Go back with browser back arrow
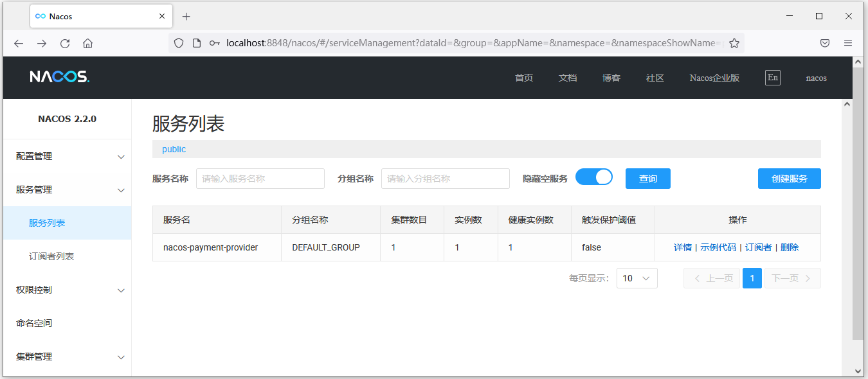Screen dimensions: 868x379 19,43
